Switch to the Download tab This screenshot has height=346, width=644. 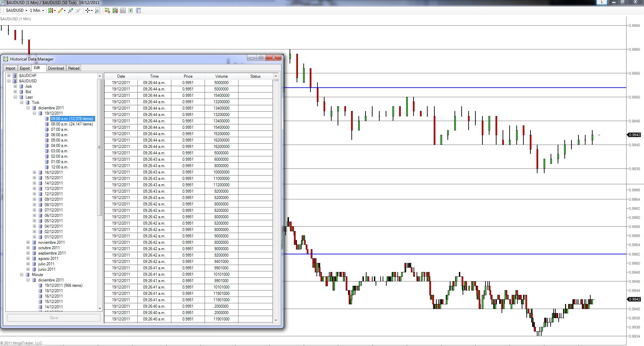pos(56,68)
